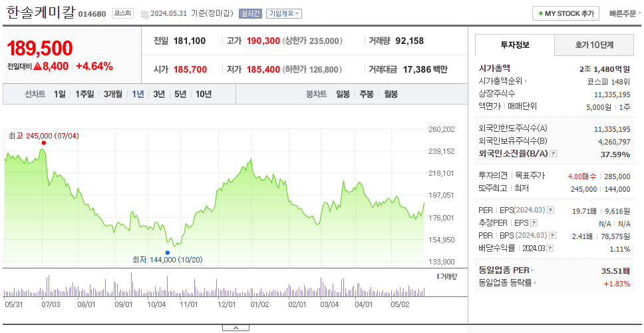Open 시가총액순위 link arrow
Image resolution: width=644 pixels, height=333 pixels.
click(526, 81)
